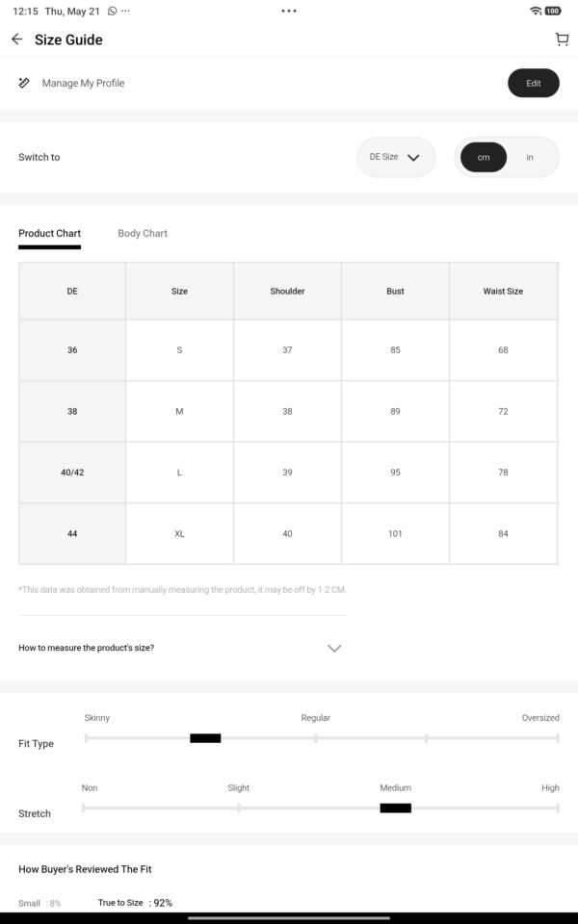Tap the chevron beside DE Size
Image resolution: width=578 pixels, height=924 pixels.
tap(413, 157)
